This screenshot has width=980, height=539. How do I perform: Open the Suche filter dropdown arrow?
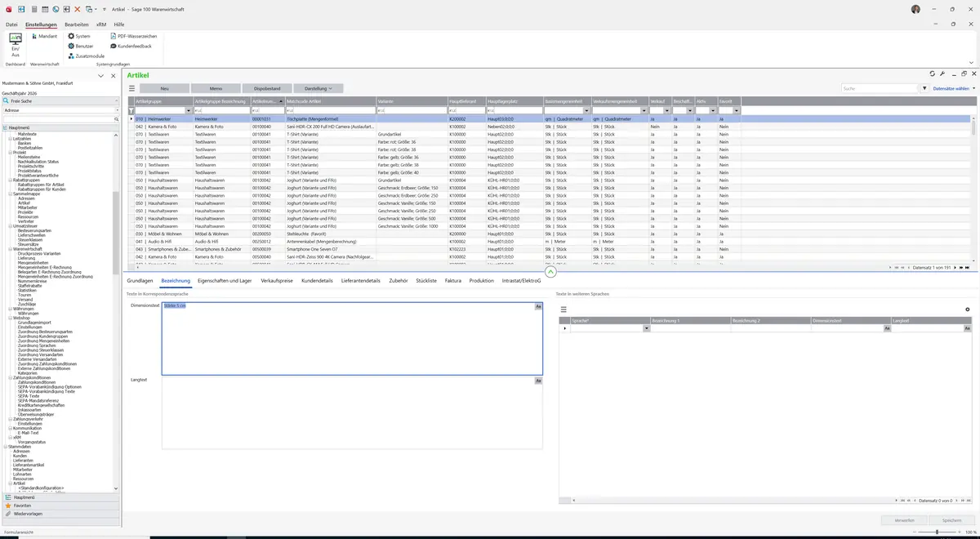[924, 88]
